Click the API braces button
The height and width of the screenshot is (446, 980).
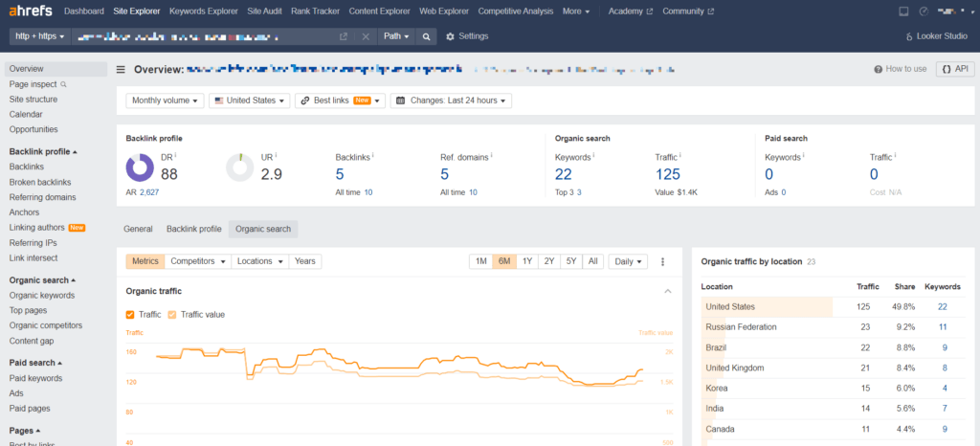956,69
